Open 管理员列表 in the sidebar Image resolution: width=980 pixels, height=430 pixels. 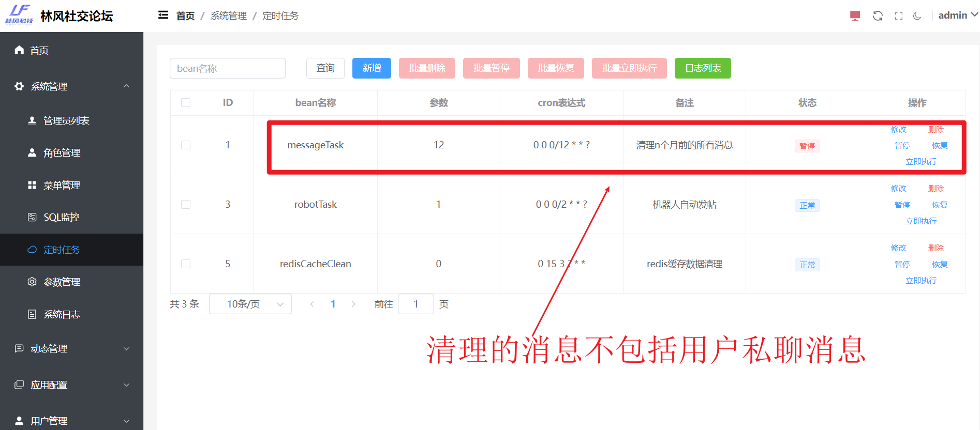(71, 120)
